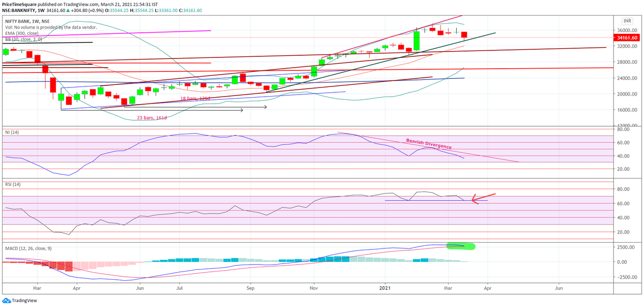The width and height of the screenshot is (644, 307).
Task: Click the 16000.00 price axis value
Action: point(627,110)
